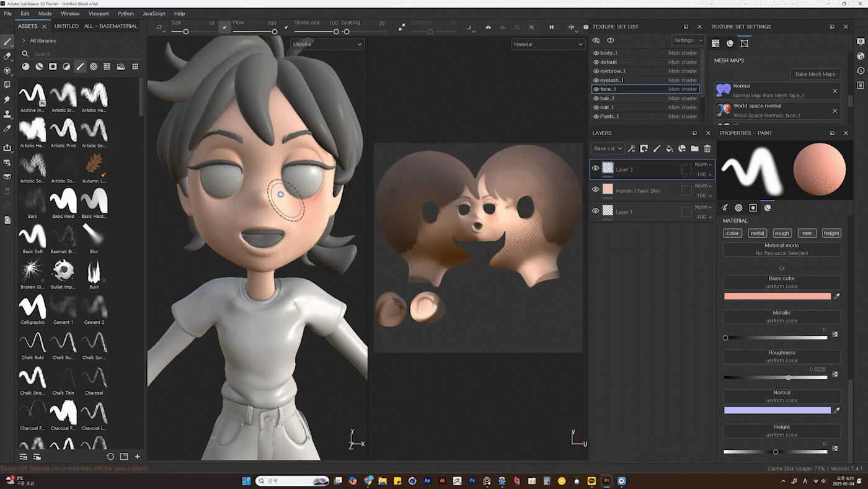
Task: Filter assets by brushes icon
Action: coord(80,66)
